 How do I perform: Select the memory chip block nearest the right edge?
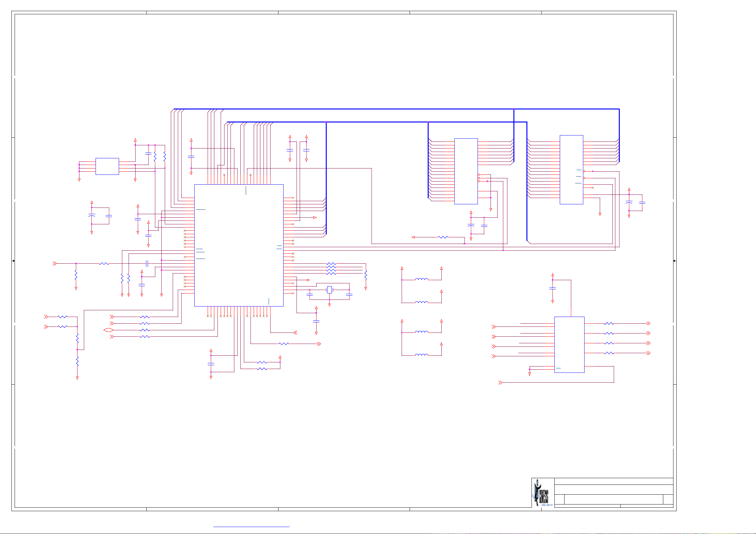pyautogui.click(x=571, y=170)
